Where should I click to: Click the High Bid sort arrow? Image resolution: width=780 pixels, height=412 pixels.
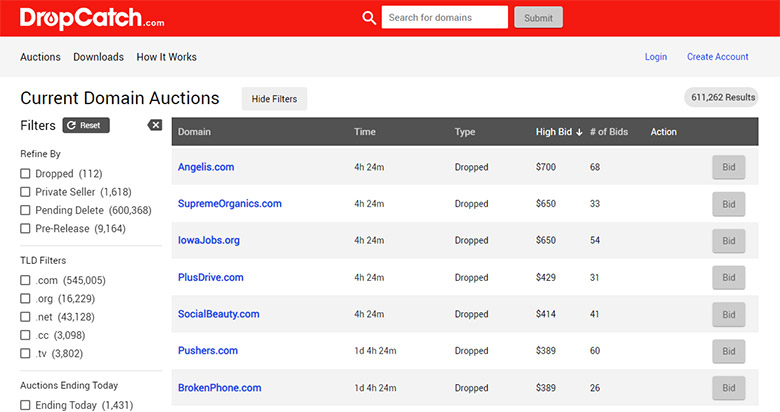pos(579,132)
